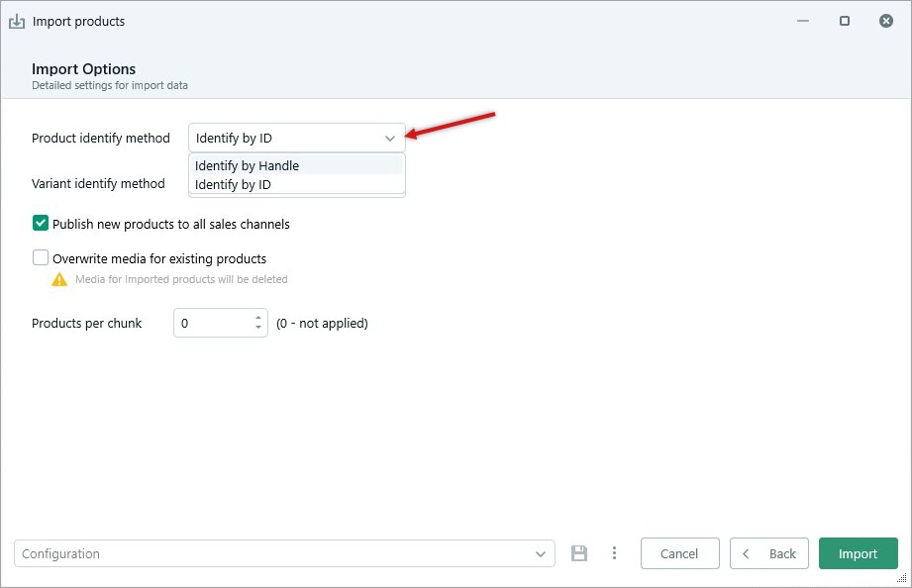This screenshot has width=912, height=588.
Task: Uncheck Publish new products to all sales channels
Action: tap(41, 224)
